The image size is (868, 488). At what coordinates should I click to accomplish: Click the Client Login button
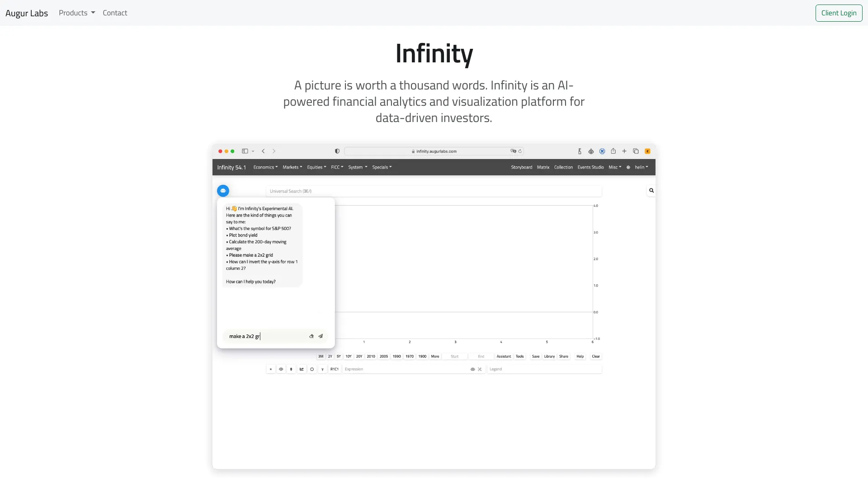coord(839,13)
